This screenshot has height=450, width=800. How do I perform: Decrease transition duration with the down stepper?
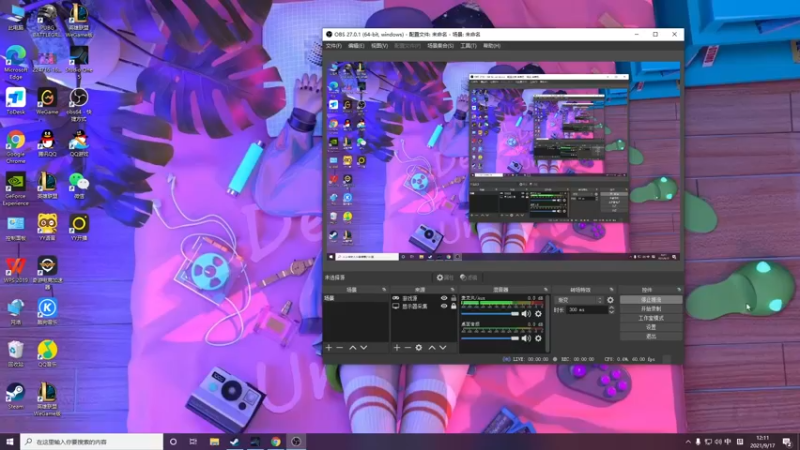611,312
